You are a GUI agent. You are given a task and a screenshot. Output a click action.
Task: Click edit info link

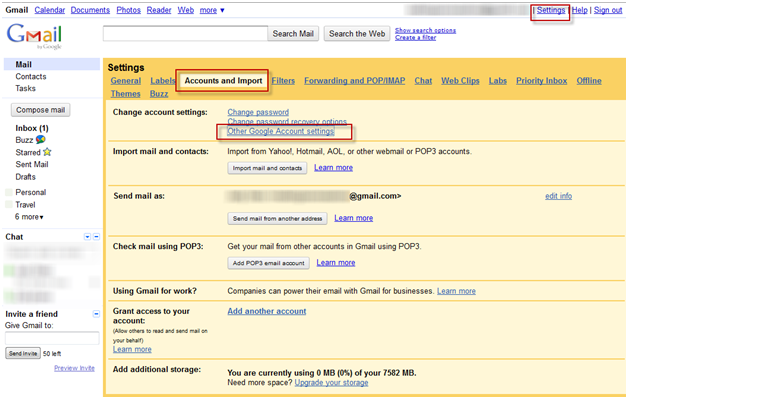click(558, 196)
